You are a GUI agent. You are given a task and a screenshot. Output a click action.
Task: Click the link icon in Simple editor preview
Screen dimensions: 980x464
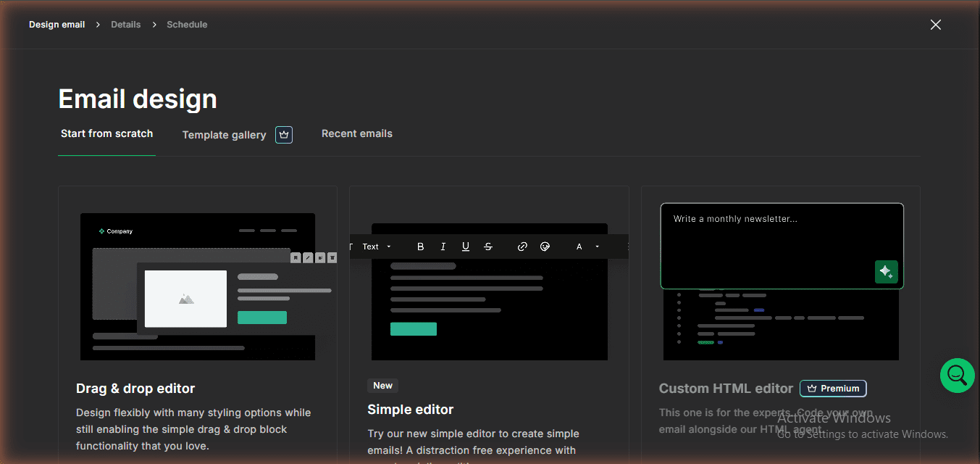[522, 246]
